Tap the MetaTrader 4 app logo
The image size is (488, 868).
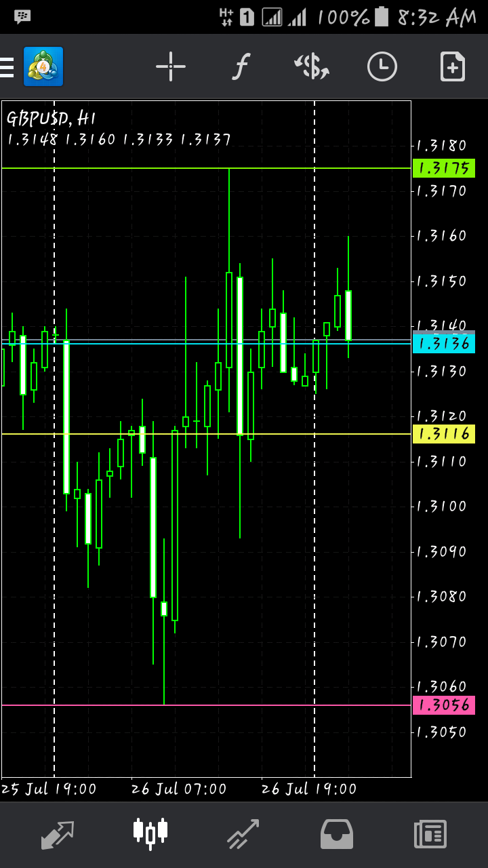tap(43, 66)
